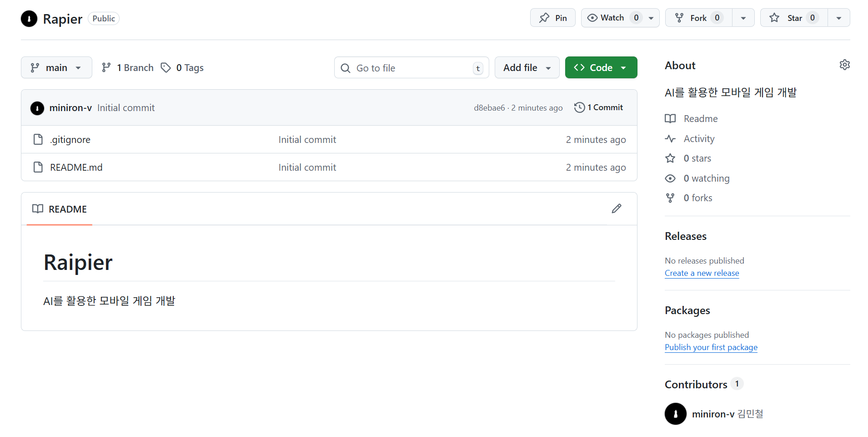This screenshot has height=437, width=868.
Task: Click the commit history clock icon
Action: point(579,107)
